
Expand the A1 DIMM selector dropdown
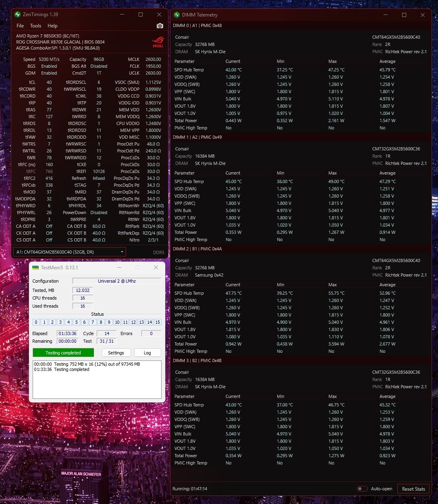point(70,252)
